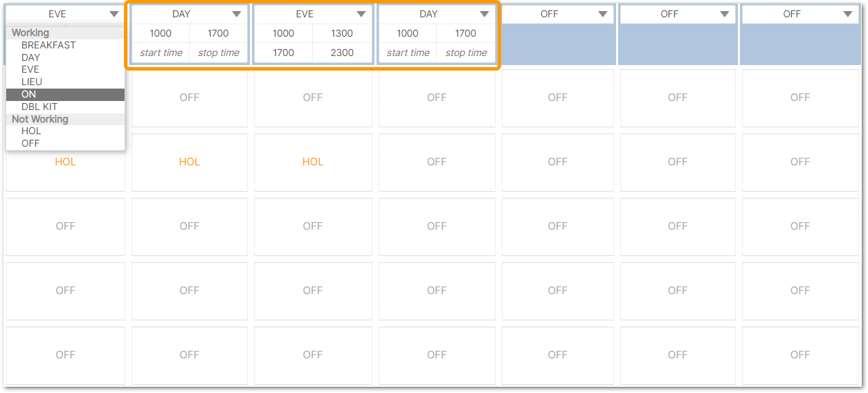The height and width of the screenshot is (393, 868).
Task: Select the HOL cell in the third column
Action: [313, 162]
